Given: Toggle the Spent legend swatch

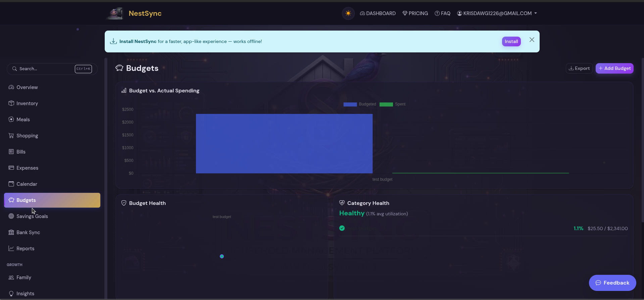Looking at the screenshot, I should [386, 104].
